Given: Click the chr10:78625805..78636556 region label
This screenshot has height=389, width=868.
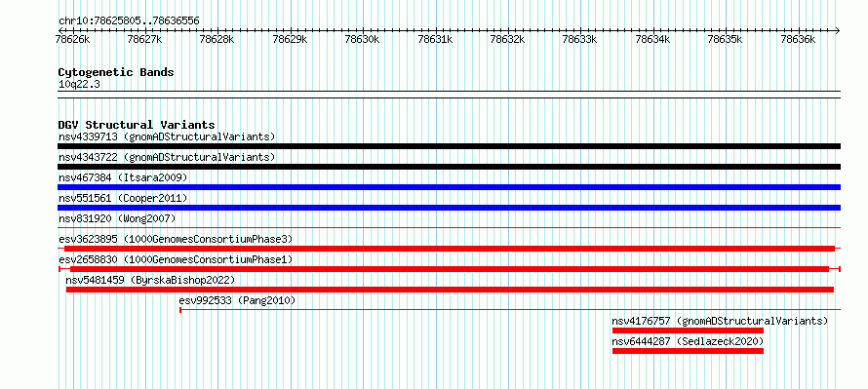Looking at the screenshot, I should (129, 20).
